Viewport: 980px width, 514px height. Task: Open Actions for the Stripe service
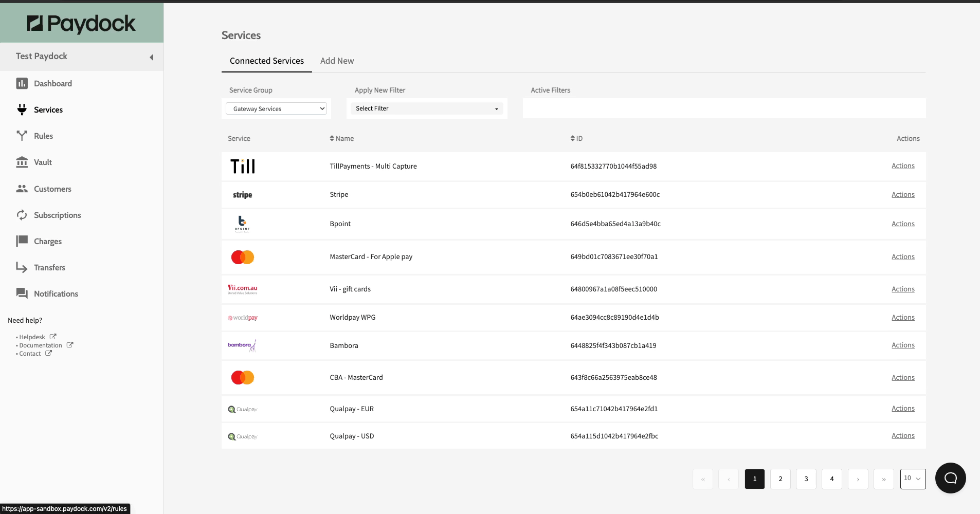tap(902, 195)
